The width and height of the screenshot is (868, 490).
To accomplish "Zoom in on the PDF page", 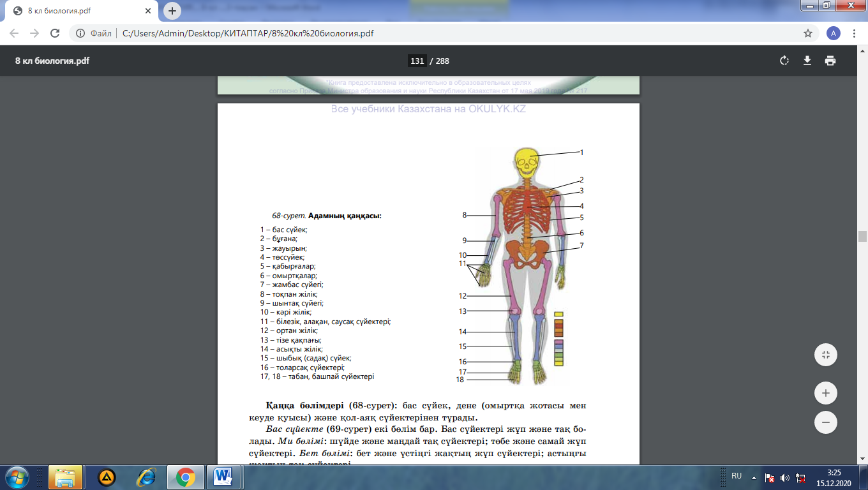I will coord(826,393).
